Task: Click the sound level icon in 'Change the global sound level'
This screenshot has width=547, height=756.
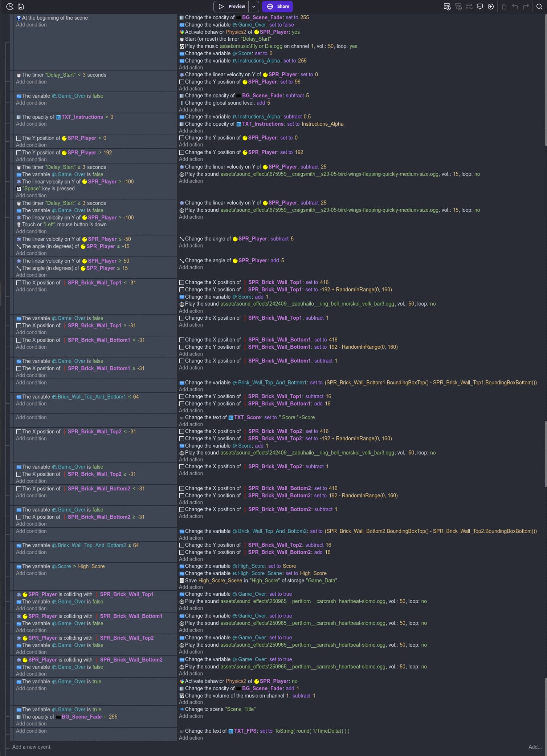Action: [182, 103]
